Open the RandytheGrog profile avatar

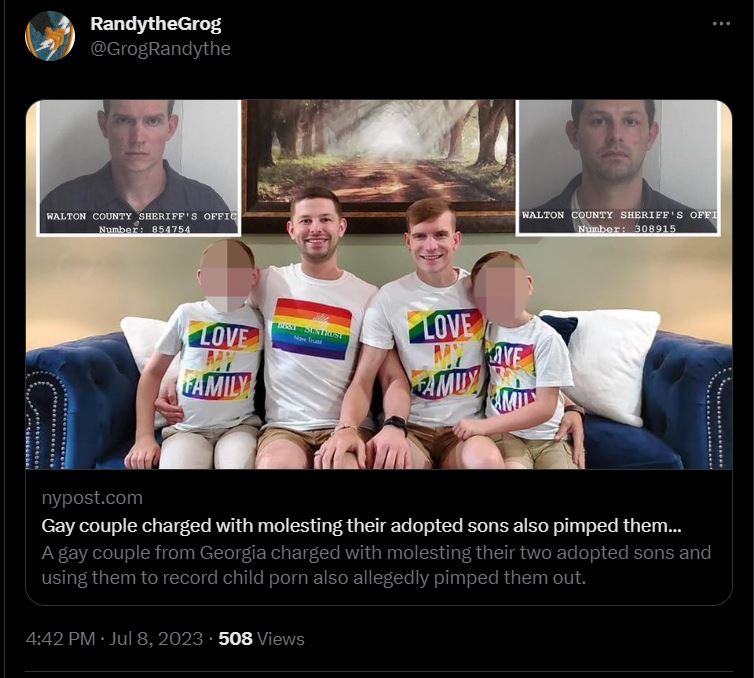coord(50,36)
